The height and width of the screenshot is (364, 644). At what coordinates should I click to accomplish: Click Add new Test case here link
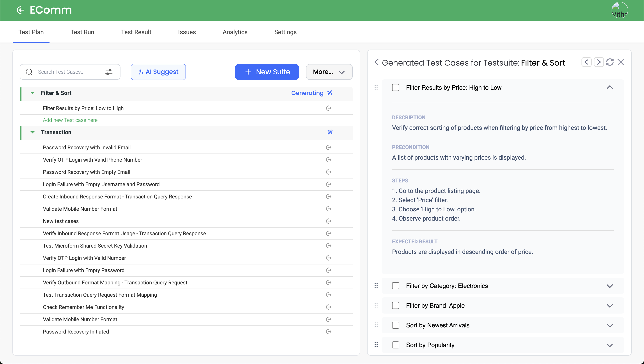pos(70,120)
